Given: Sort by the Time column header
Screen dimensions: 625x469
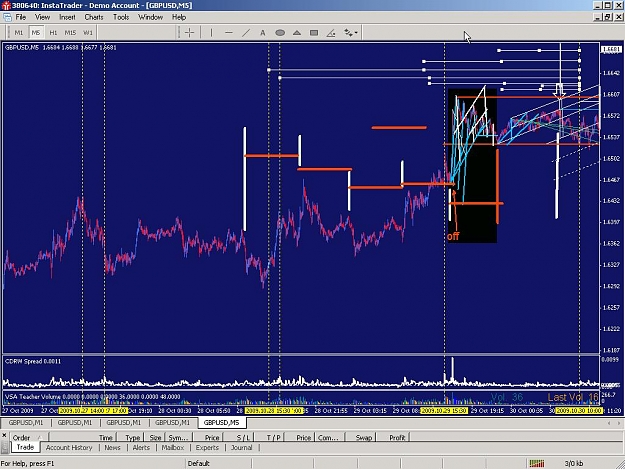Looking at the screenshot, I should 83,437.
